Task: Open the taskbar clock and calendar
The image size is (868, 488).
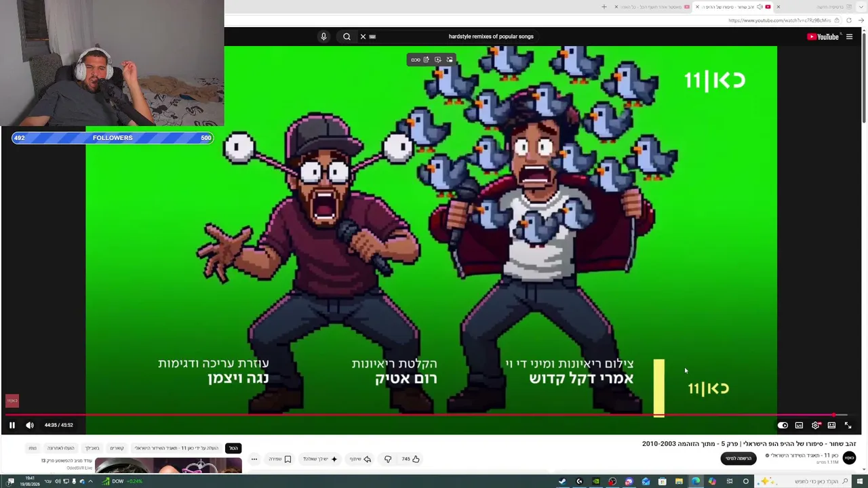Action: click(30, 481)
